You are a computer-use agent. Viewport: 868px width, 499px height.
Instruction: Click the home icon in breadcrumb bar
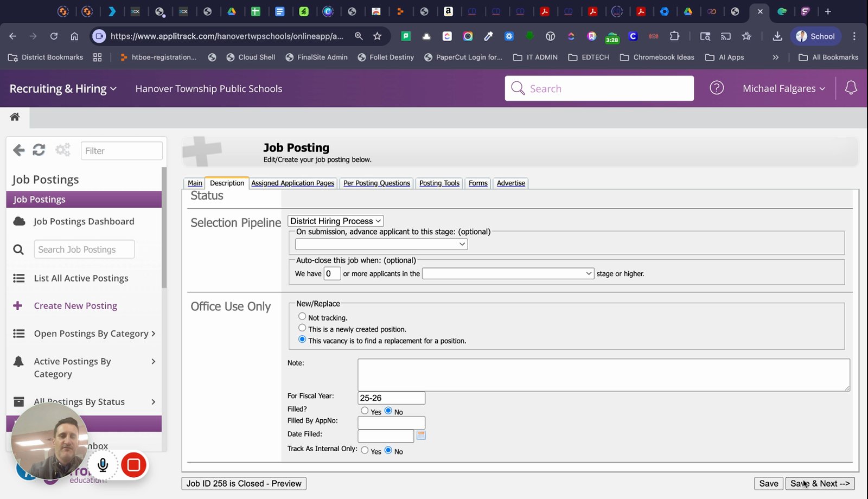click(x=15, y=117)
